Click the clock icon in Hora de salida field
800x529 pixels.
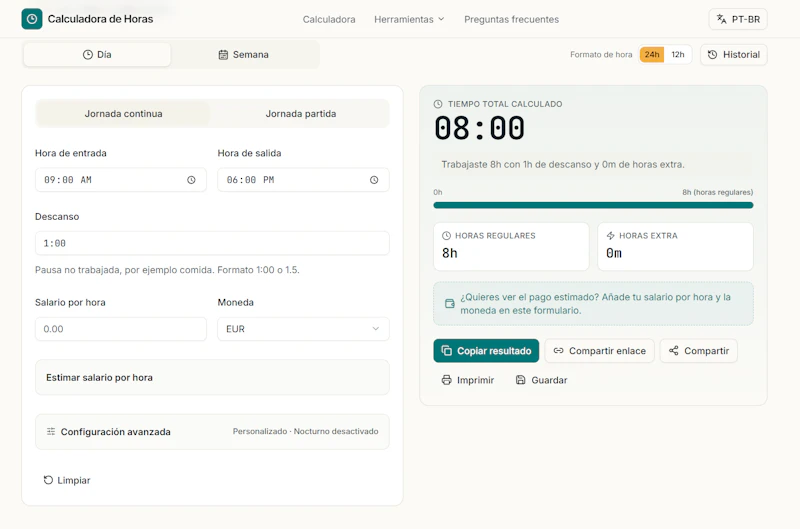pyautogui.click(x=374, y=180)
